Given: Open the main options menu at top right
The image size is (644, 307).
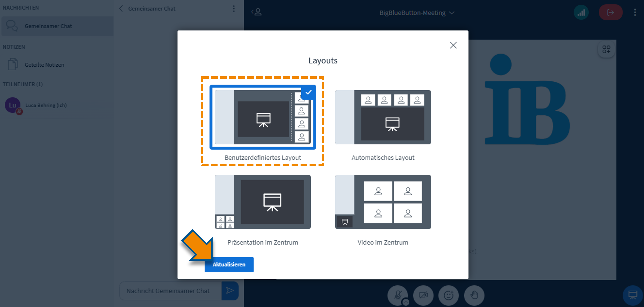Looking at the screenshot, I should (x=635, y=12).
